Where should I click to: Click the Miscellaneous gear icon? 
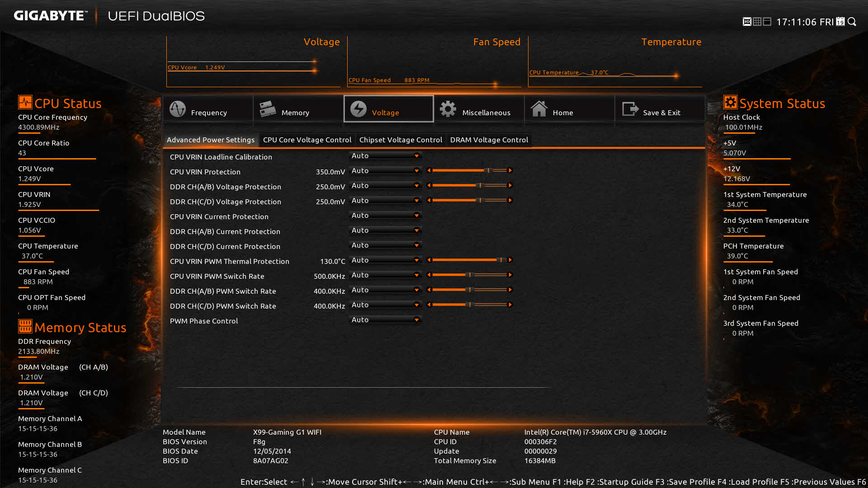coord(448,109)
